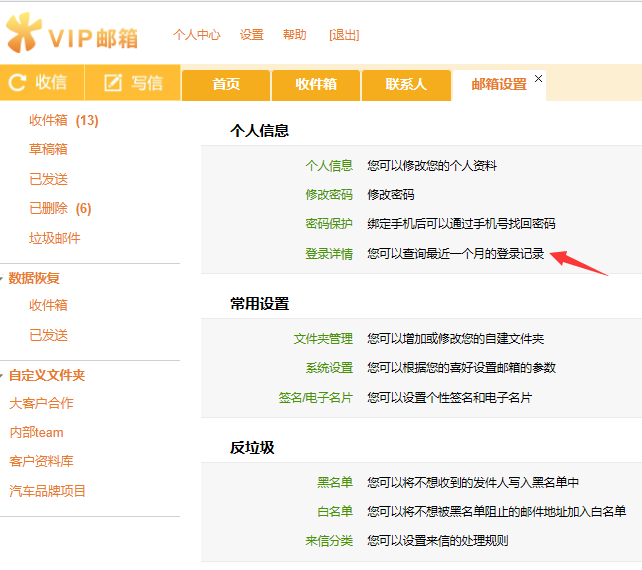This screenshot has width=642, height=570.
Task: Click the VIP邮箱 logo icon
Action: point(24,35)
